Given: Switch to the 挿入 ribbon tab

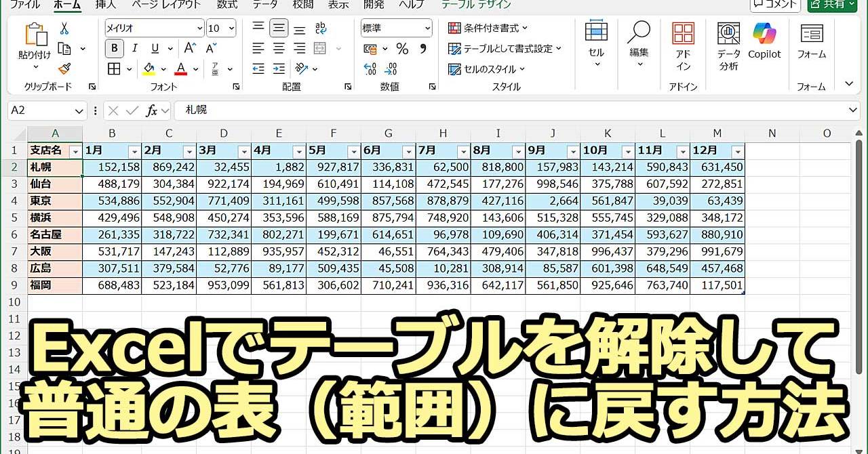Looking at the screenshot, I should coord(105,5).
